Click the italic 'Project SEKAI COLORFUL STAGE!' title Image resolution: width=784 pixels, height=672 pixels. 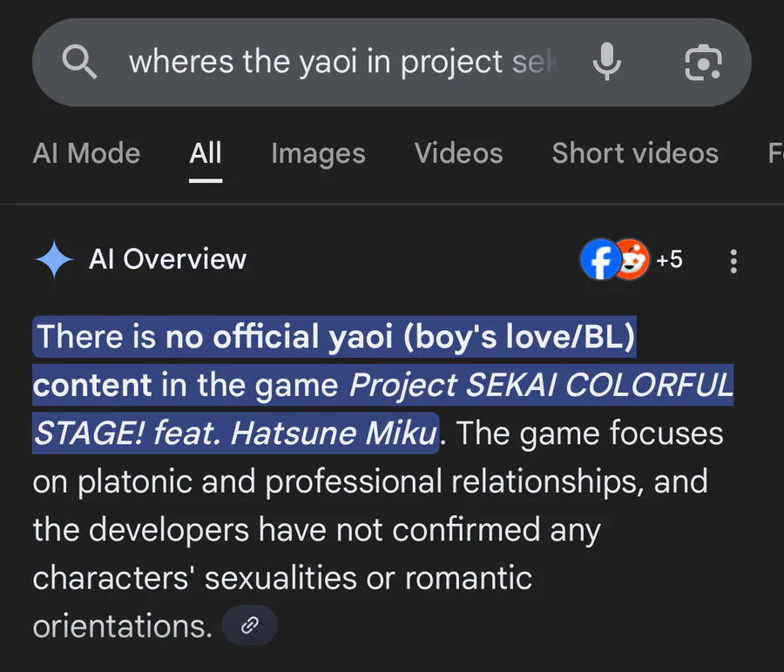(x=540, y=385)
